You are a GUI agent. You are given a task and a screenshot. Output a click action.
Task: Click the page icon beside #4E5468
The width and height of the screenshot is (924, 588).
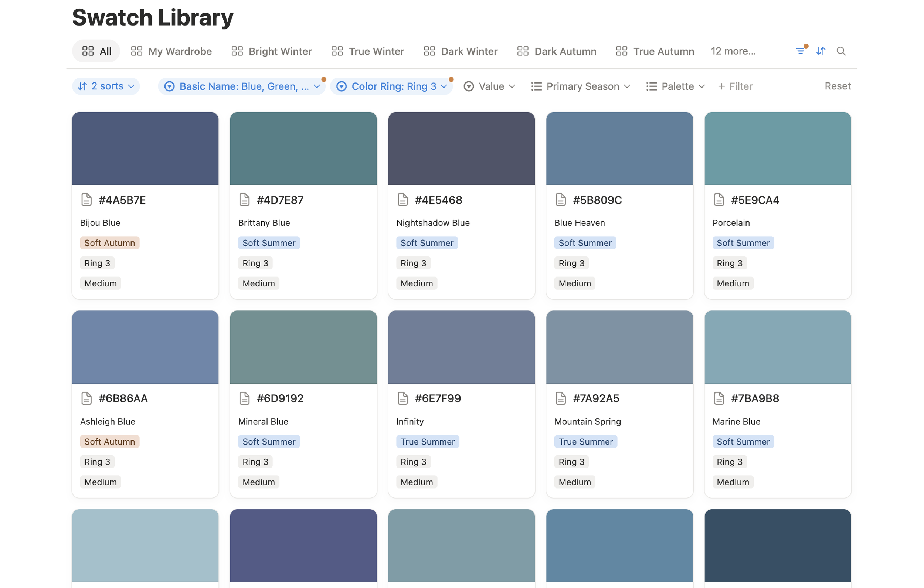click(x=402, y=200)
